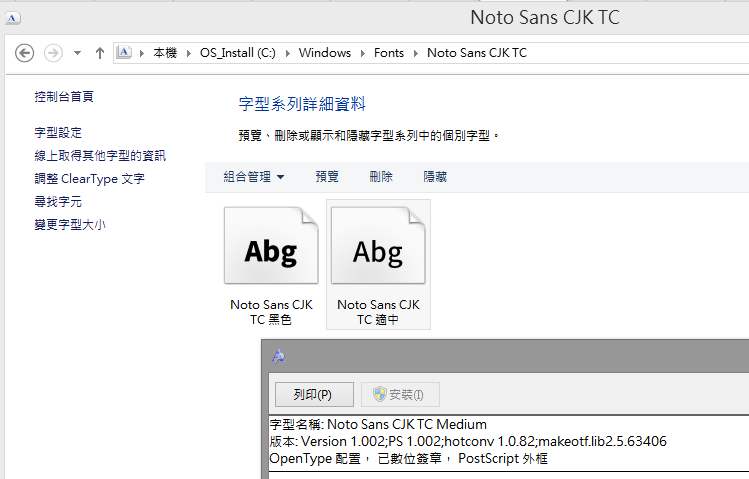
Task: Click the Noto Sans CJK TC 適中 label
Action: (378, 312)
